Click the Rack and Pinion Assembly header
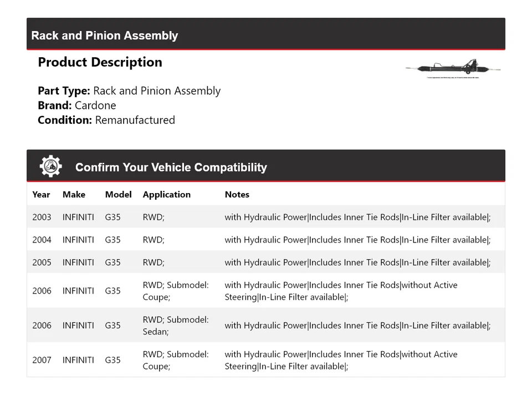 pyautogui.click(x=105, y=36)
